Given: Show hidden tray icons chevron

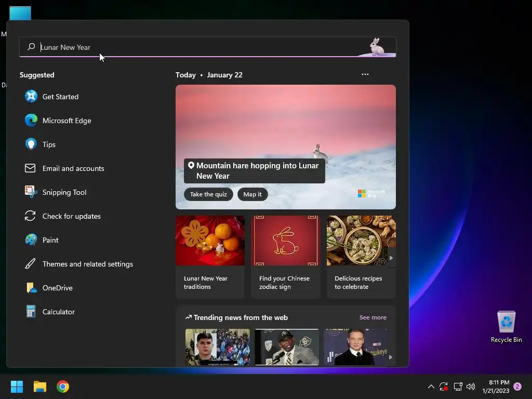Looking at the screenshot, I should tap(431, 387).
